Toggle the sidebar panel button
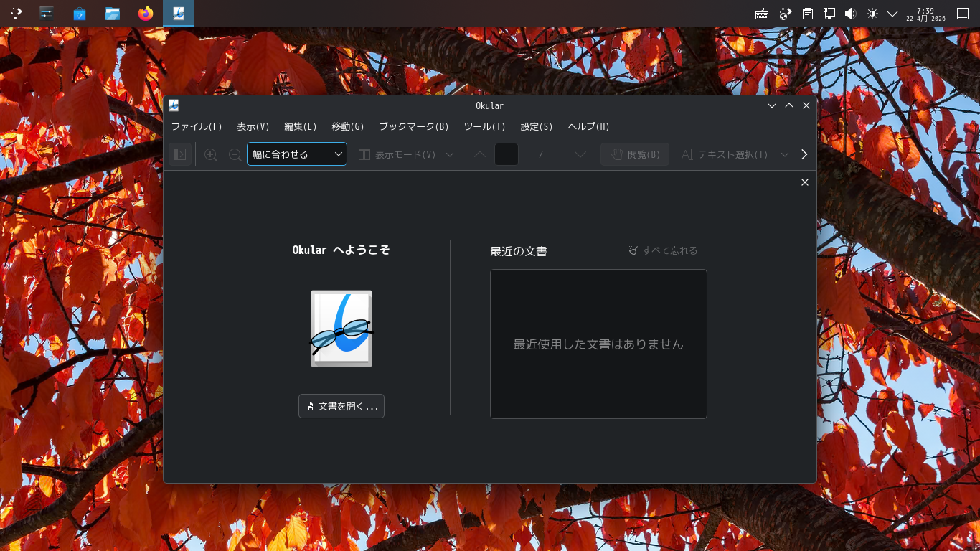Screen dimensions: 980x551 tap(181, 154)
